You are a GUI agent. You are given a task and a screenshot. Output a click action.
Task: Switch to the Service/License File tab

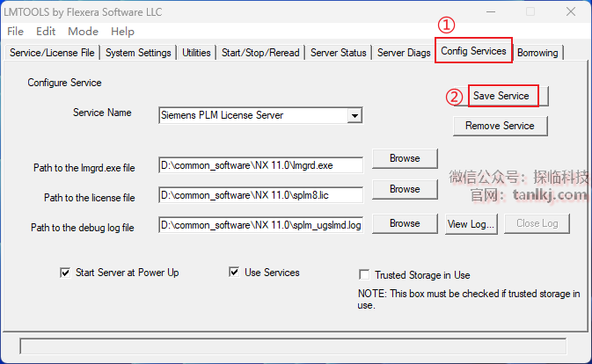click(52, 53)
